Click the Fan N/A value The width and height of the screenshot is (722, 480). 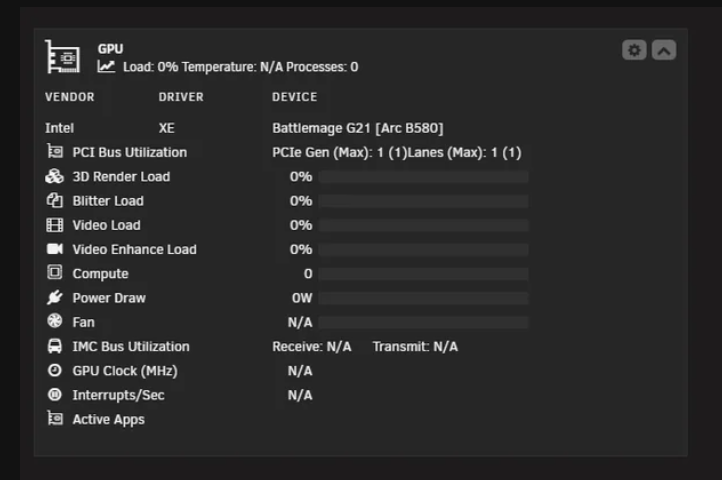[x=300, y=322]
